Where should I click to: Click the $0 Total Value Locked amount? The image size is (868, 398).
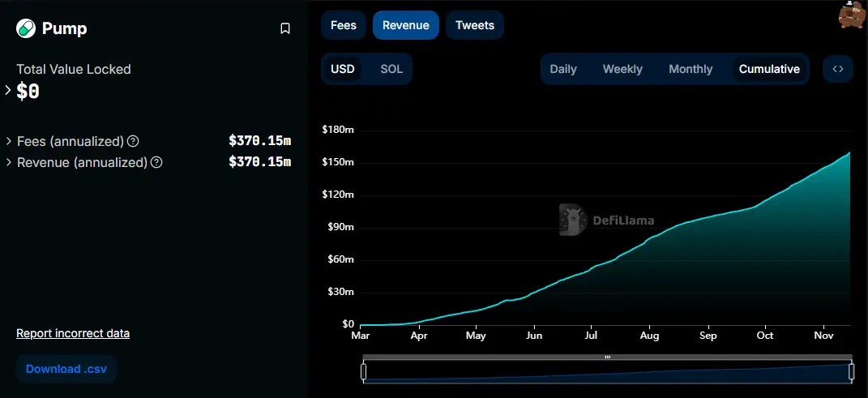click(x=28, y=92)
